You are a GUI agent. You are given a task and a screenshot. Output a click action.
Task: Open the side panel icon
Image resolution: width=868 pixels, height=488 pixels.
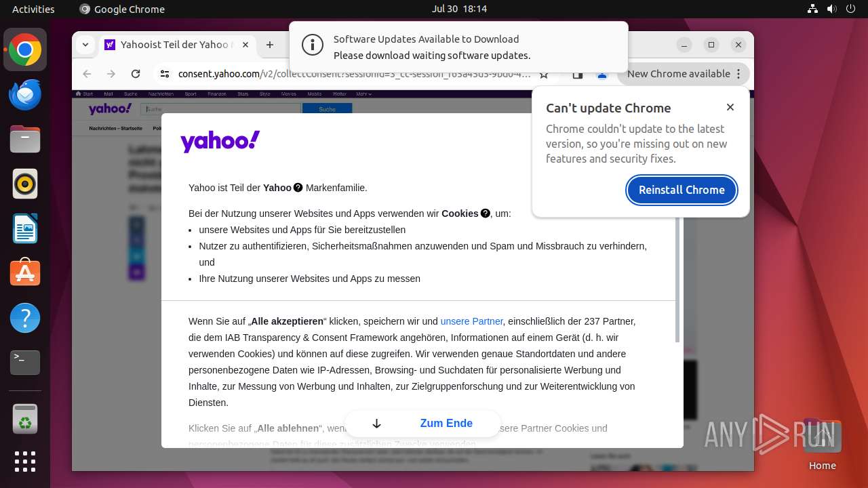point(577,74)
